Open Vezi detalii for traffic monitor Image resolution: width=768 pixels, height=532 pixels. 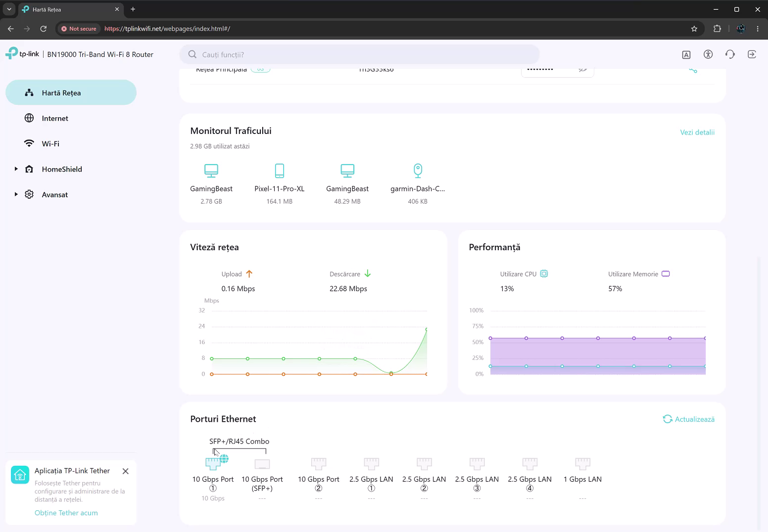point(697,132)
